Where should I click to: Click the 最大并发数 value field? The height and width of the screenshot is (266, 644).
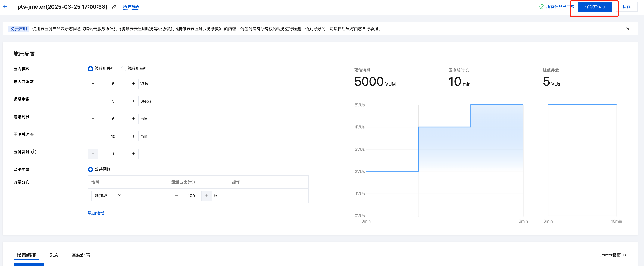click(113, 84)
